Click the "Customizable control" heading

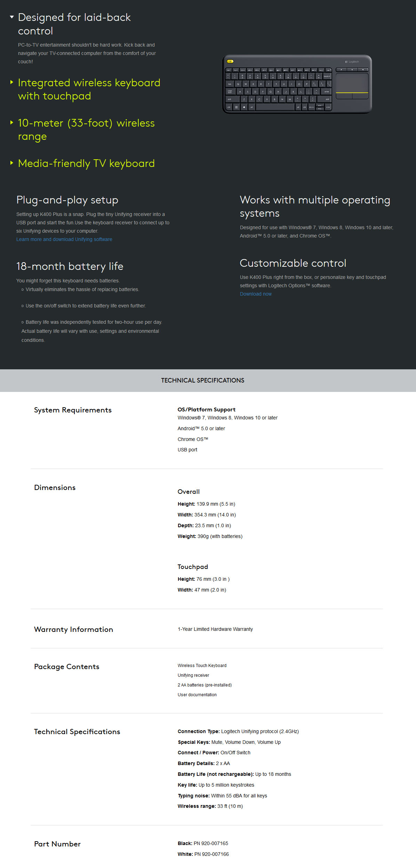(293, 263)
